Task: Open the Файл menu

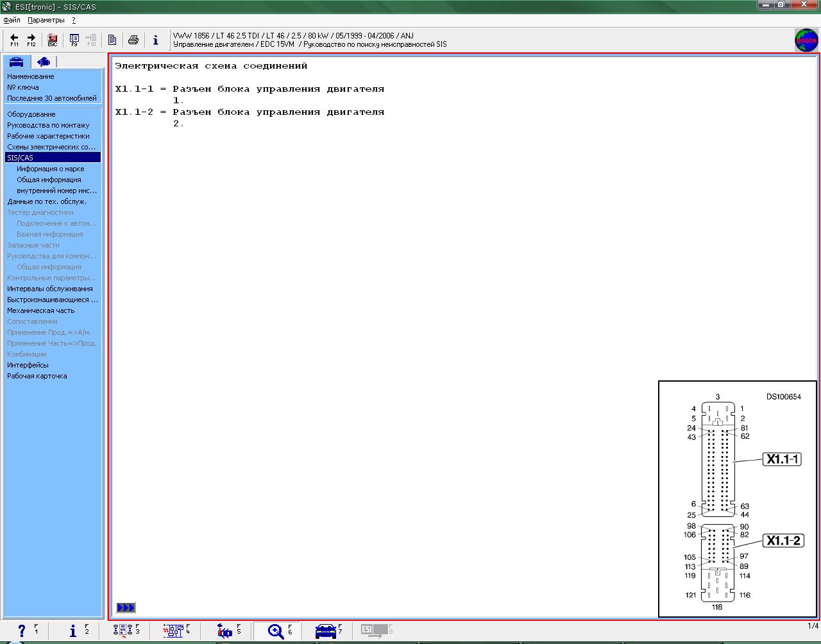Action: (12, 20)
